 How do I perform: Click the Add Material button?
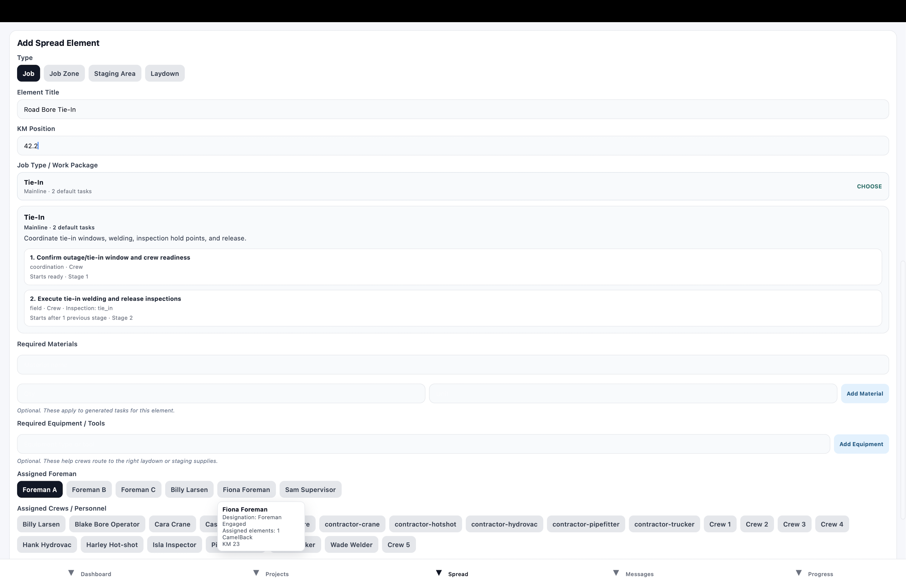[x=865, y=394]
